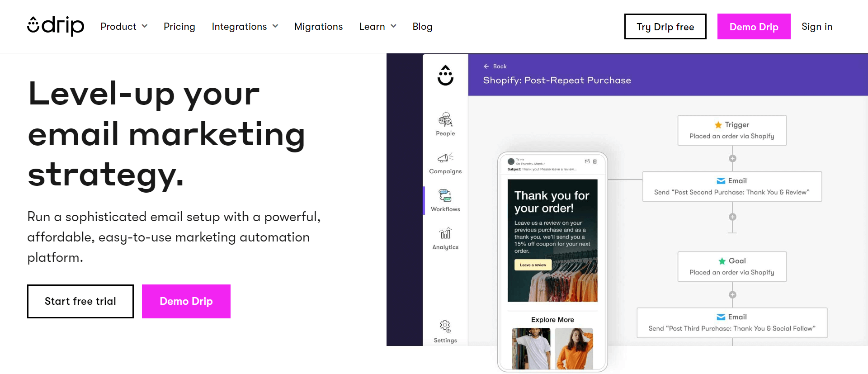
Task: Expand the Product menu chevron
Action: [145, 26]
